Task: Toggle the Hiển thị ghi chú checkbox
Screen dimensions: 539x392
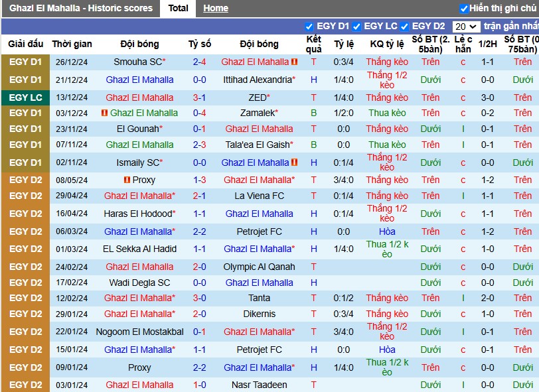Action: pyautogui.click(x=464, y=9)
